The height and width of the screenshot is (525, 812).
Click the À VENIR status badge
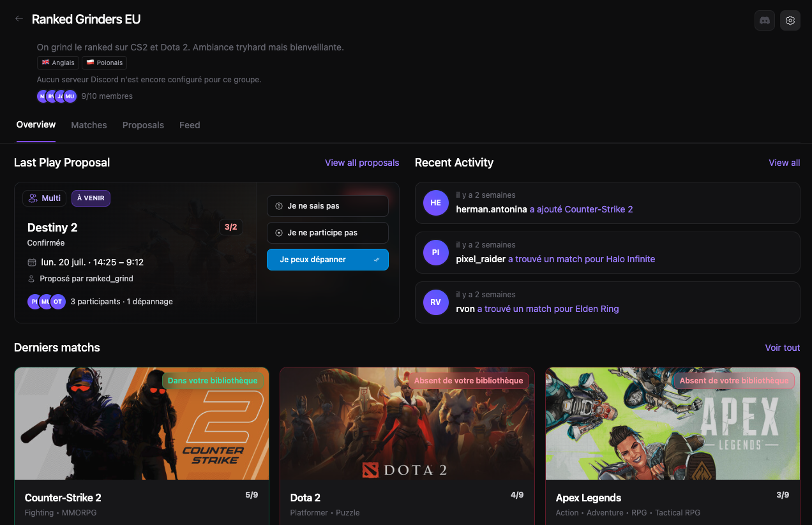pyautogui.click(x=91, y=198)
